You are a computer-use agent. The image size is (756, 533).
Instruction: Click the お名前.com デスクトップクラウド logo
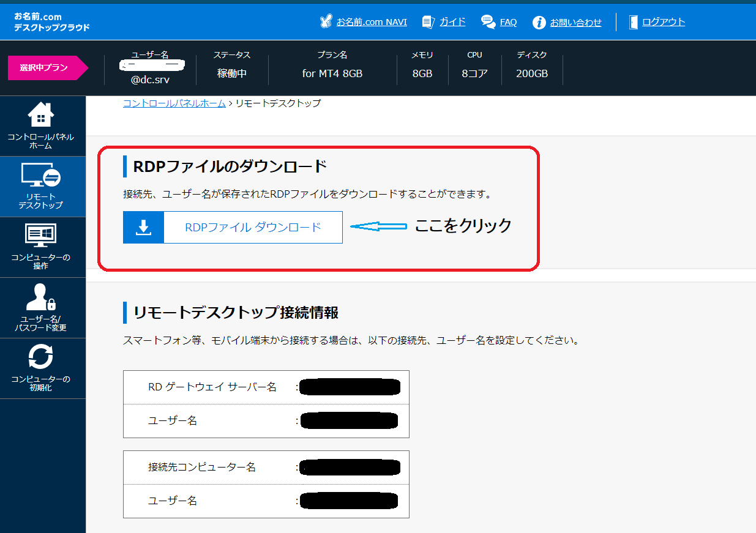(51, 22)
